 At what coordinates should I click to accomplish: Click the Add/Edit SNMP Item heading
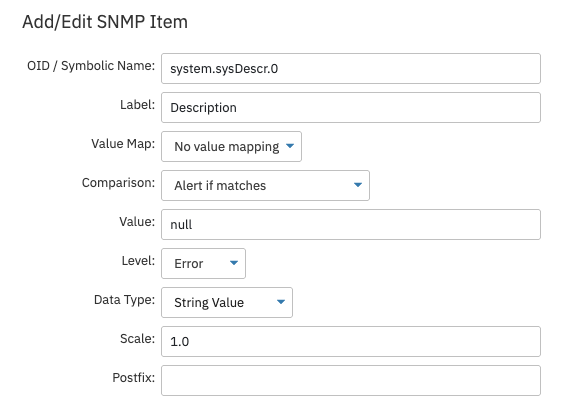tap(105, 22)
